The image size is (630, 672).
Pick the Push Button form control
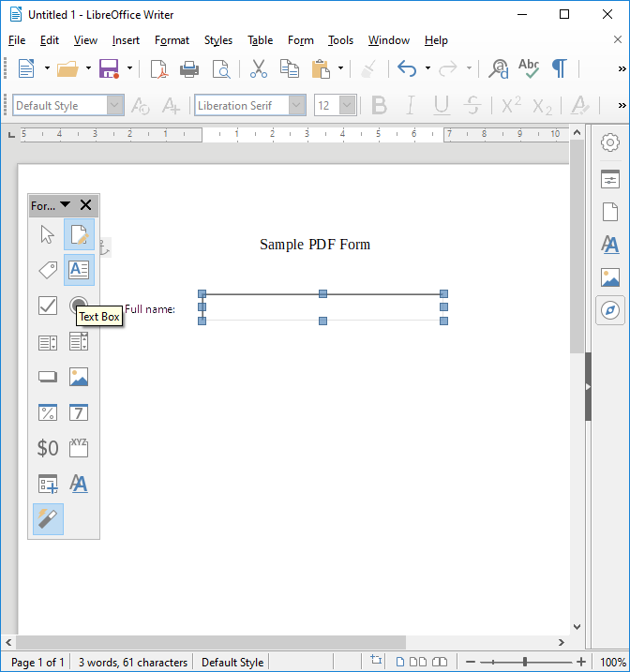pos(48,377)
